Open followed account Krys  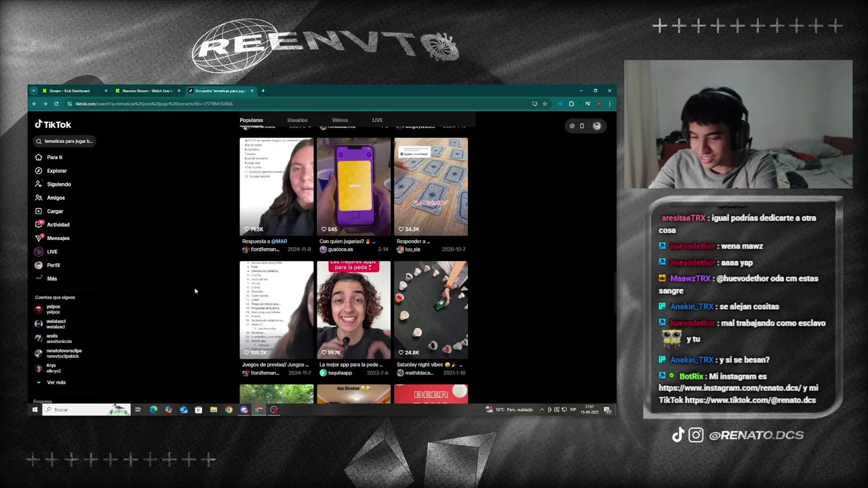coord(49,369)
